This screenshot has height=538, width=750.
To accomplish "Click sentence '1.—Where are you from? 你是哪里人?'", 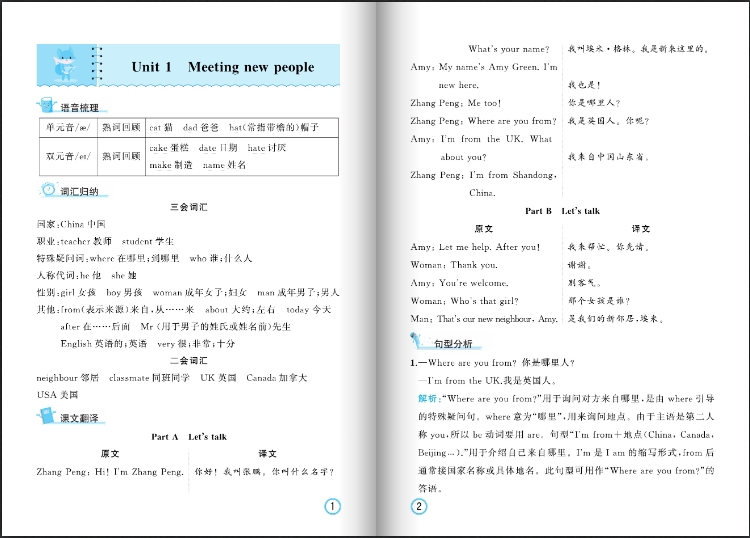I will (492, 363).
